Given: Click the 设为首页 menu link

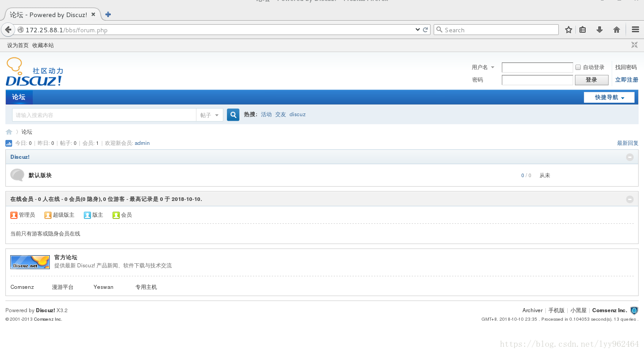Looking at the screenshot, I should pos(18,45).
